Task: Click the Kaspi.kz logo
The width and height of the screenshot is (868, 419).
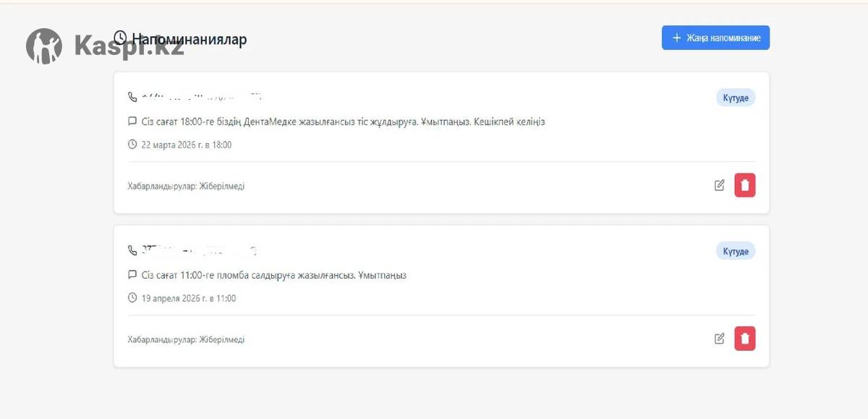Action: [105, 46]
